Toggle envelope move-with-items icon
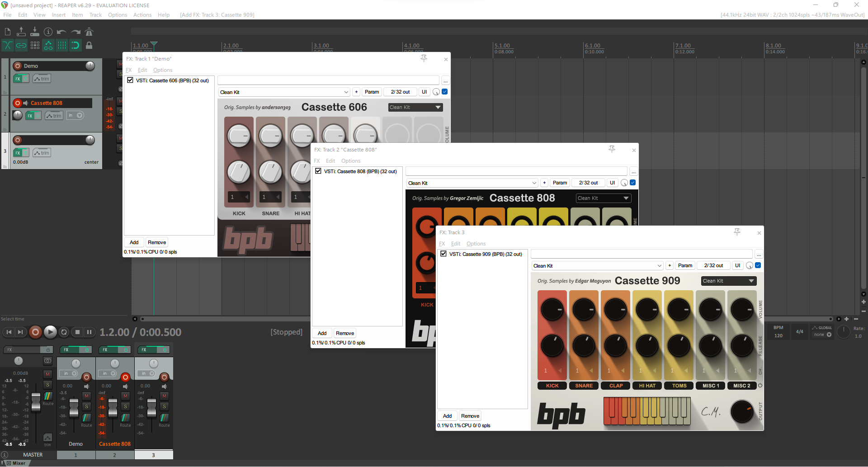 (x=48, y=45)
